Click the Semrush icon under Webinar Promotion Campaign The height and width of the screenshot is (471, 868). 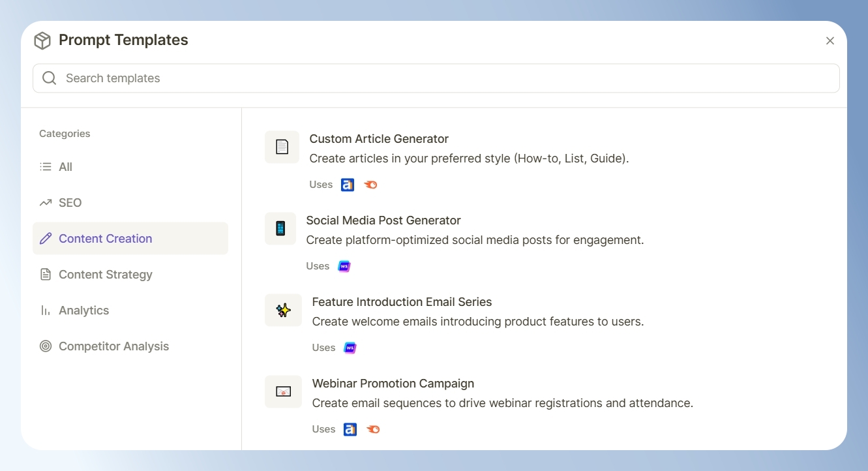(x=373, y=429)
